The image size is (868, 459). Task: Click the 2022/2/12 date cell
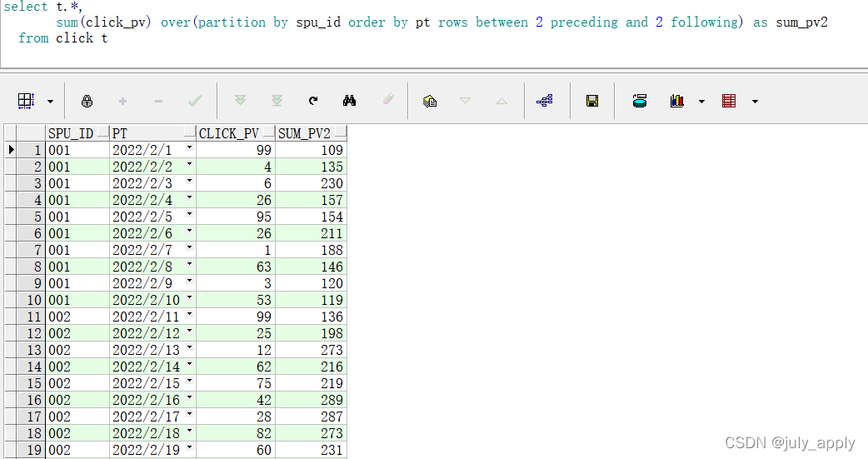click(x=152, y=333)
